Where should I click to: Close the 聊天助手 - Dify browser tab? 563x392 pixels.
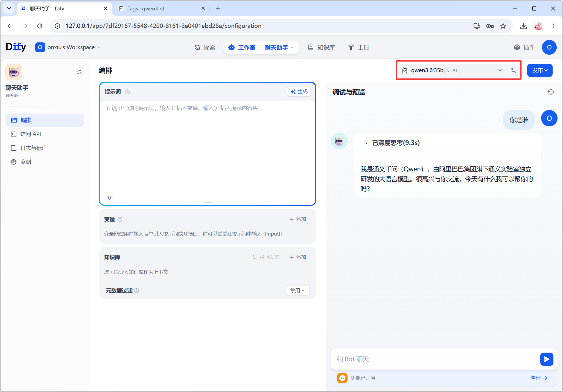tap(106, 8)
